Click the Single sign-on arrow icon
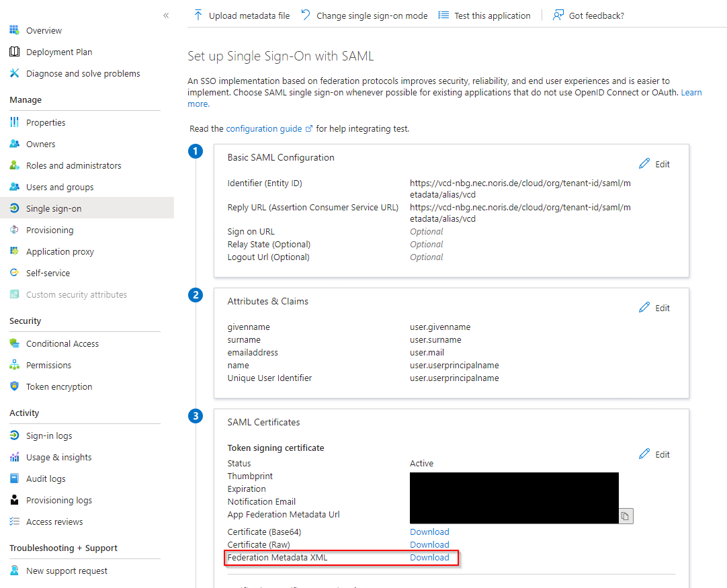This screenshot has width=727, height=588. point(14,208)
